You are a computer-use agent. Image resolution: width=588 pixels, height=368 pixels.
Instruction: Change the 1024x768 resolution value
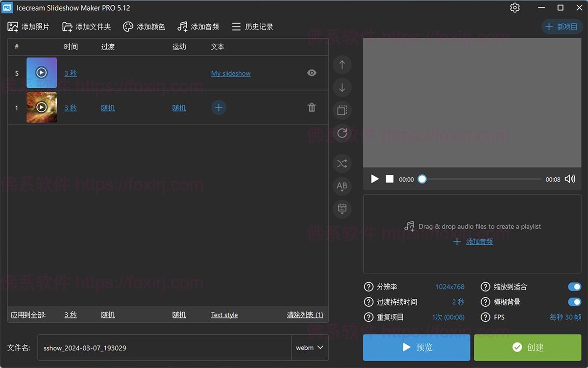pos(449,287)
